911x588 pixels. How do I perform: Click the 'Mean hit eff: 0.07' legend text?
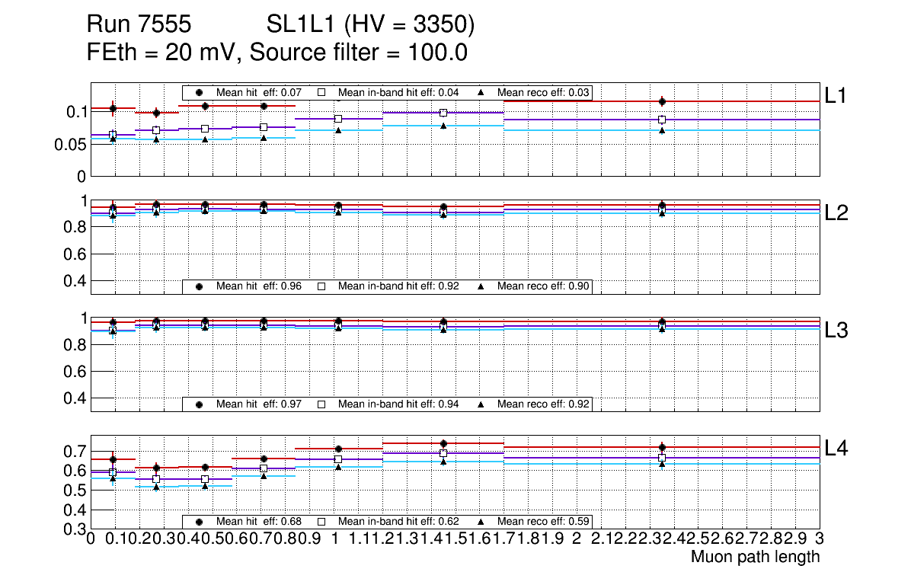pyautogui.click(x=259, y=92)
